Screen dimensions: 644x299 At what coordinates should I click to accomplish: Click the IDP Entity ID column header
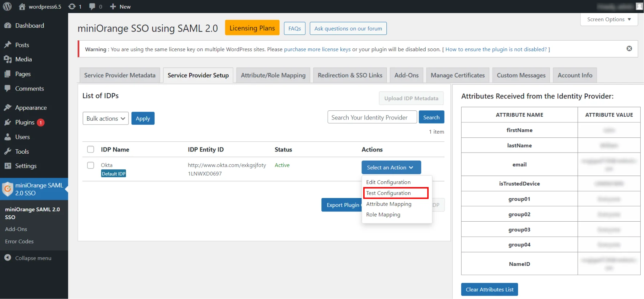tap(206, 149)
